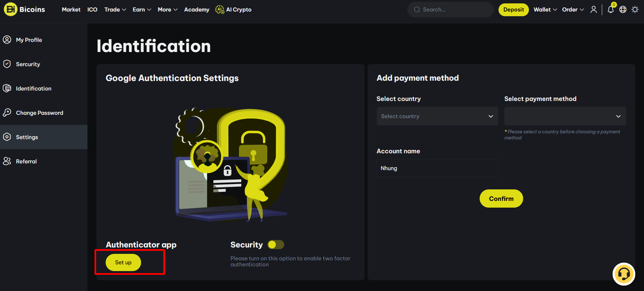
Task: Open the support headset chat icon
Action: pyautogui.click(x=624, y=274)
